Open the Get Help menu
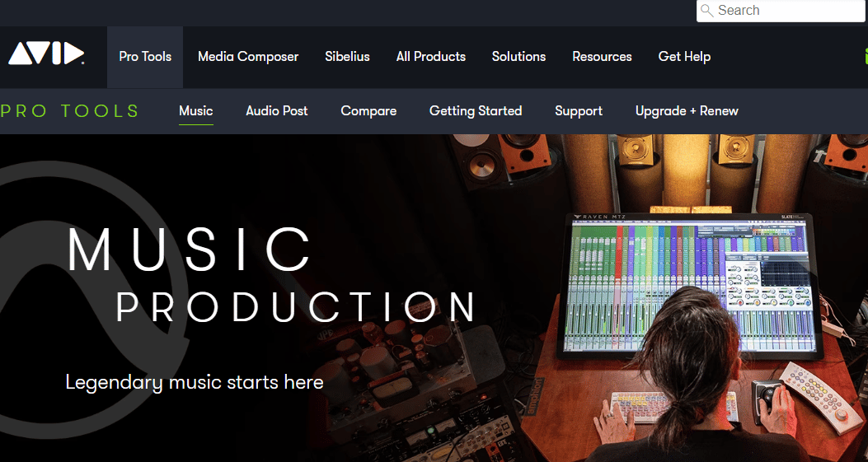The height and width of the screenshot is (462, 868). [x=684, y=57]
